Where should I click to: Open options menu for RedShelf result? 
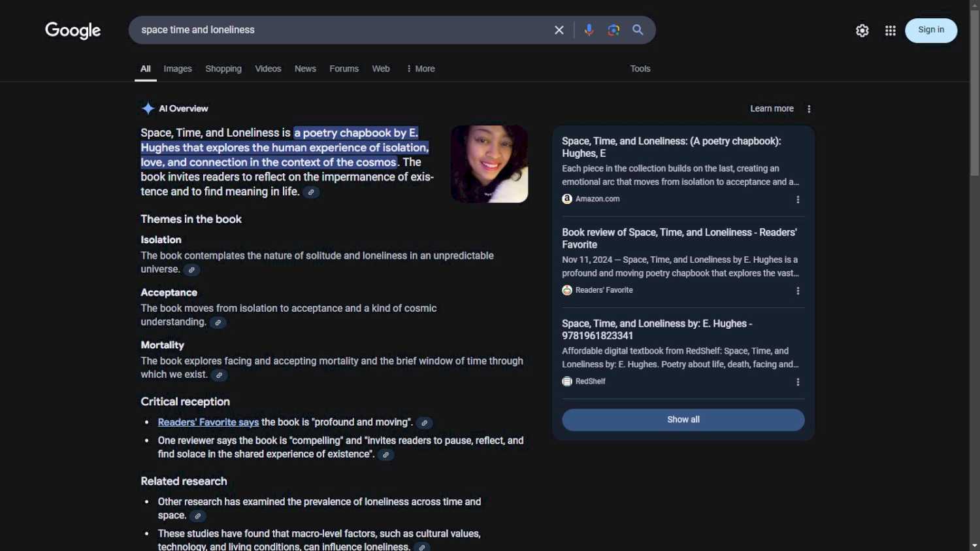[798, 382]
